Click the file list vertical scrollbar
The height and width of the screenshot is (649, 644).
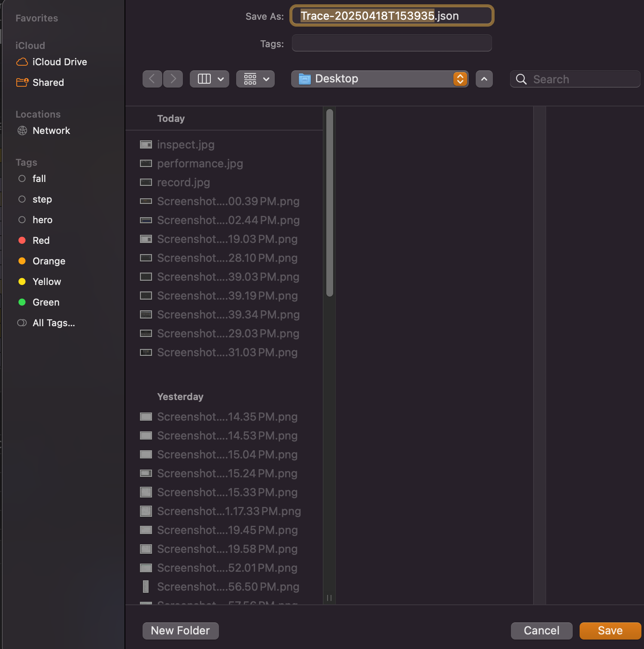(330, 203)
